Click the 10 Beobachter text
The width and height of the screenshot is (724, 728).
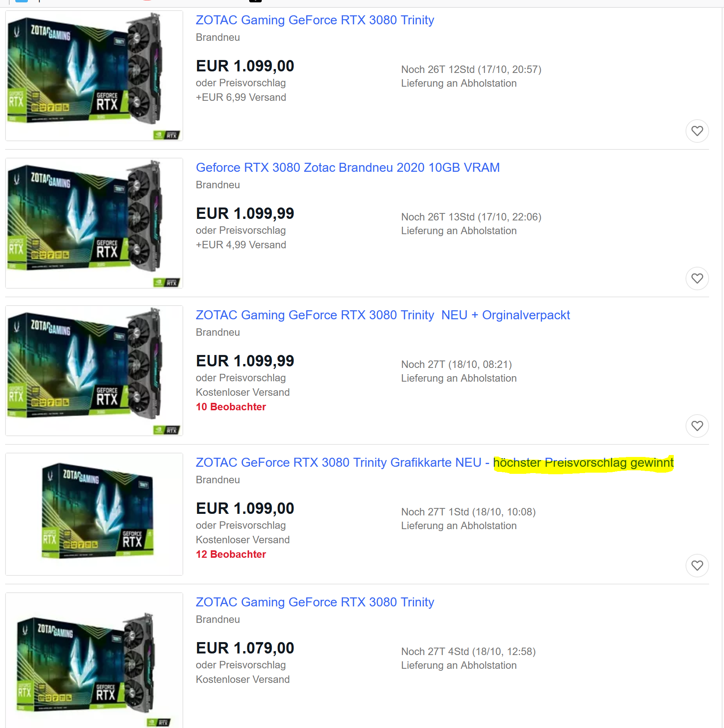click(x=231, y=407)
